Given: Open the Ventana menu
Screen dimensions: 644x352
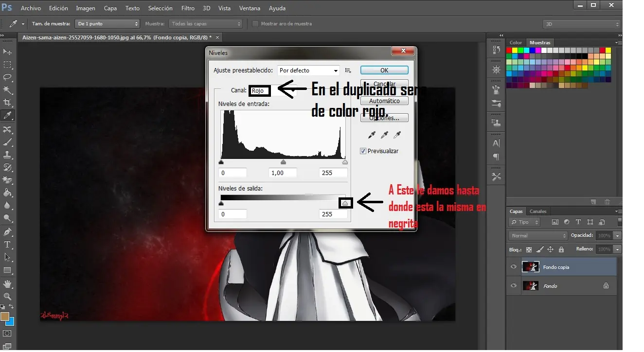Looking at the screenshot, I should coord(250,8).
